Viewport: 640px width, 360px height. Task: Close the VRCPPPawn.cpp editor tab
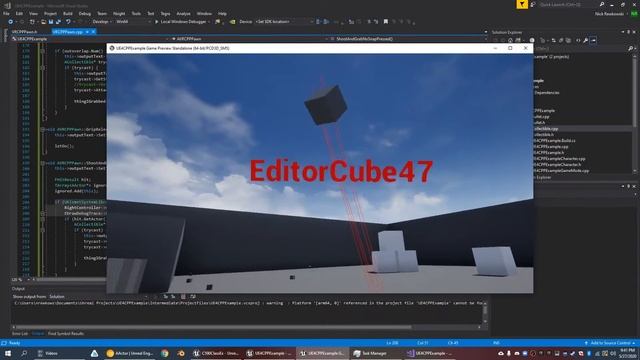pyautogui.click(x=93, y=31)
